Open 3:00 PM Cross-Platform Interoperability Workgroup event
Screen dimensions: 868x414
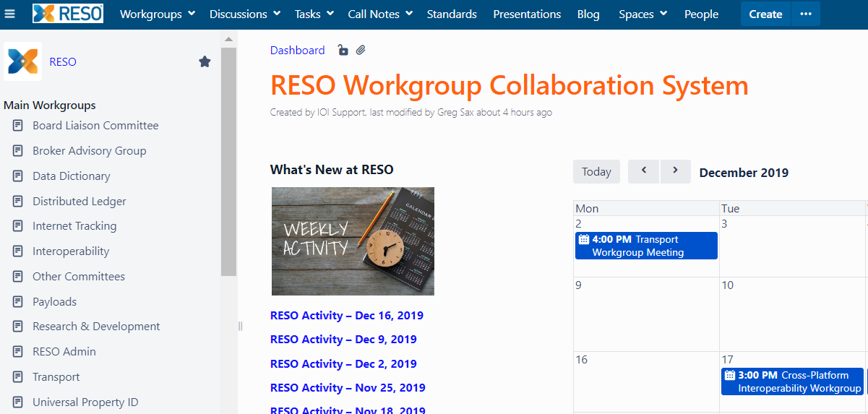[792, 381]
